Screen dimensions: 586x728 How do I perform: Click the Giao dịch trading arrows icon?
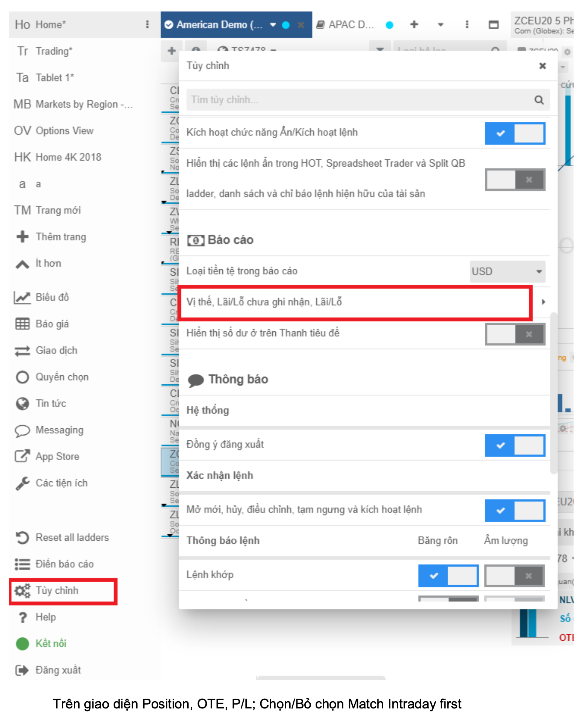(x=22, y=350)
